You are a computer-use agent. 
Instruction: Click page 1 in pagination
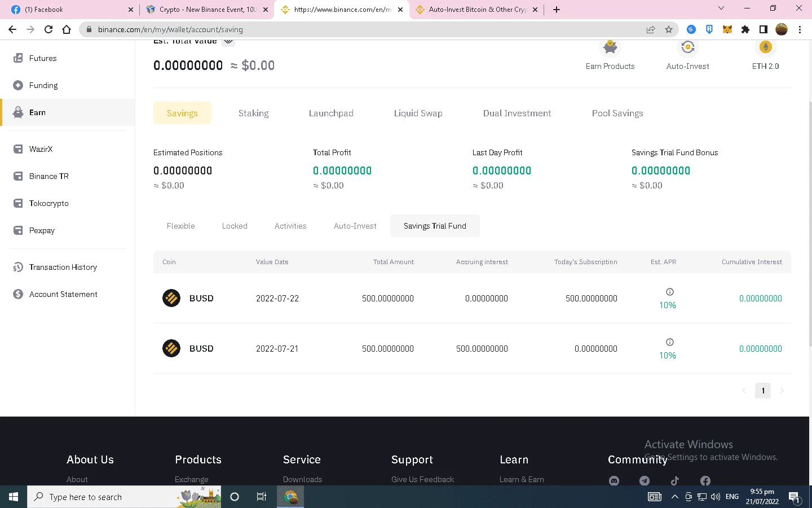tap(763, 391)
